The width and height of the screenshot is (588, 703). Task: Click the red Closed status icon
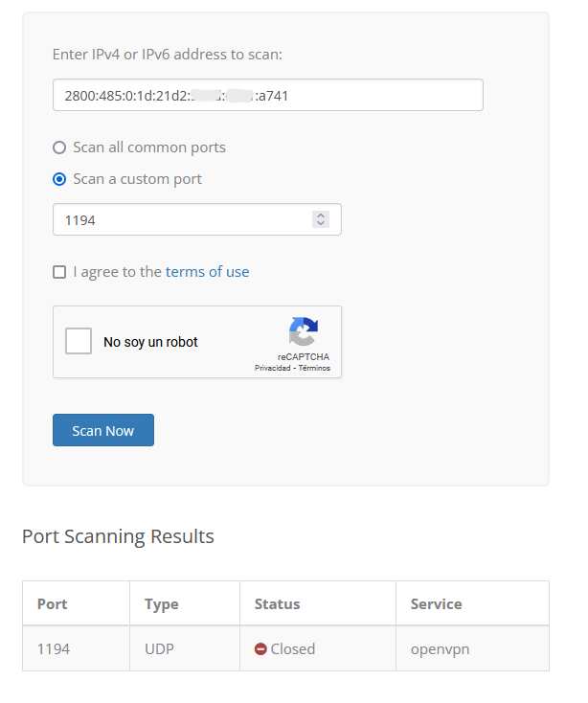click(x=260, y=648)
